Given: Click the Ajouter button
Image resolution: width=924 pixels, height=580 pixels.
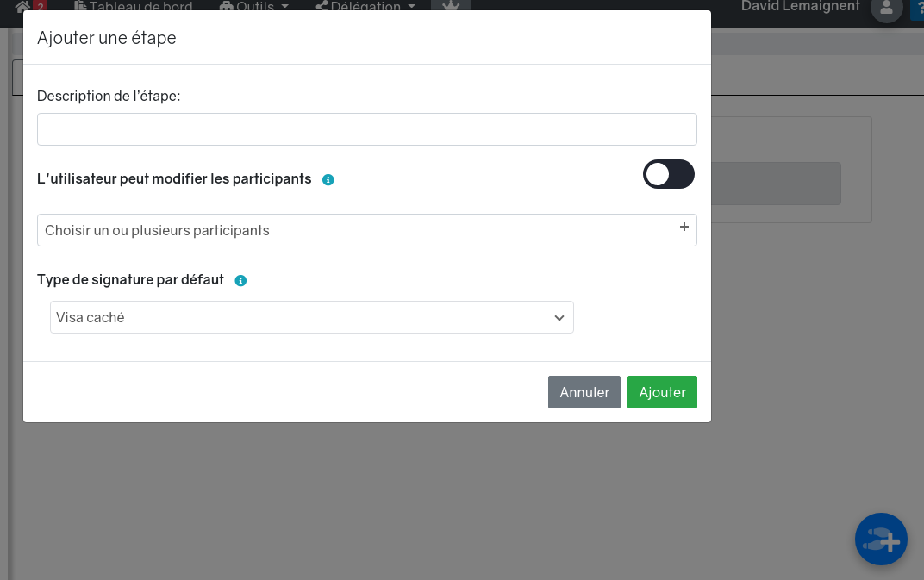Looking at the screenshot, I should click(662, 392).
